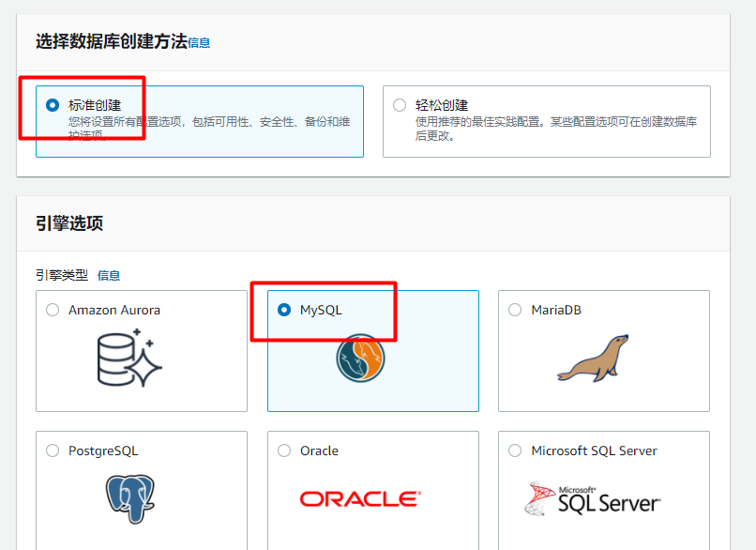Open 信息 link beside 选择数据库创建方法
The height and width of the screenshot is (550, 756).
pos(199,43)
